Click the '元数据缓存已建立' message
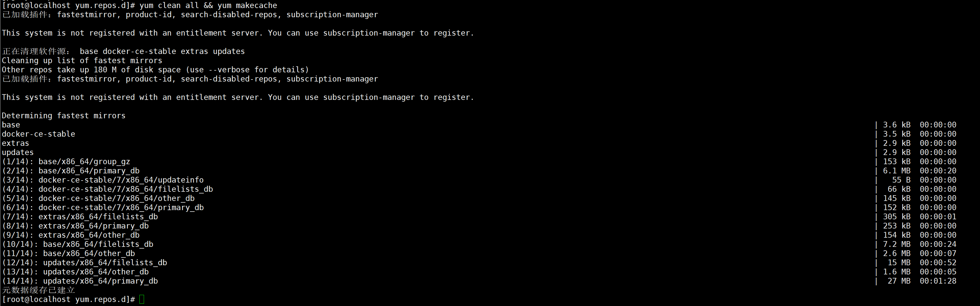 (38, 290)
